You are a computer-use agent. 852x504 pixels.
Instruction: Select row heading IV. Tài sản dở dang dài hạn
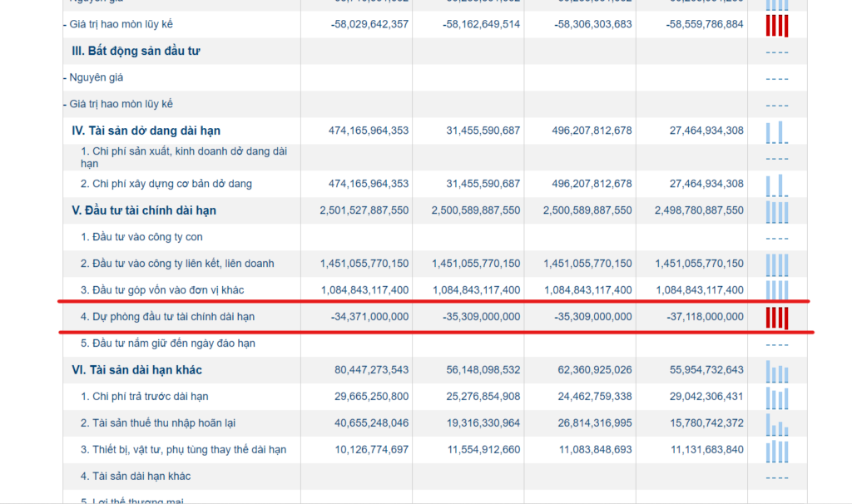pyautogui.click(x=146, y=131)
